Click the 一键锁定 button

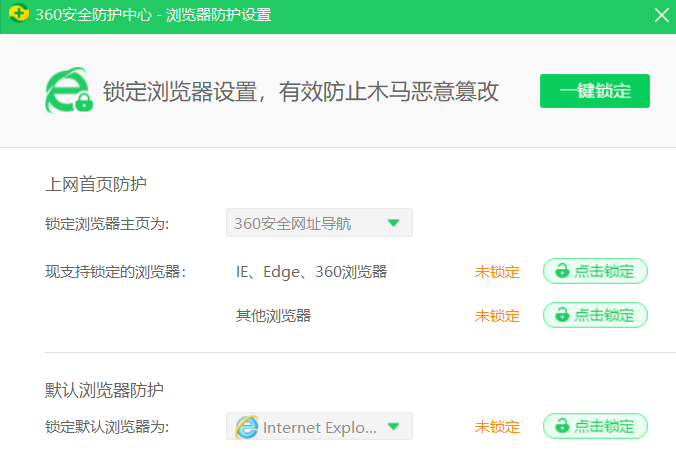click(595, 91)
